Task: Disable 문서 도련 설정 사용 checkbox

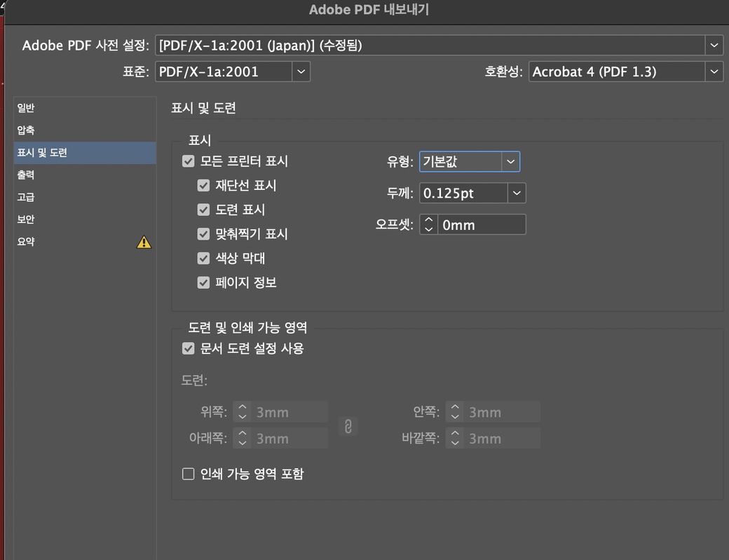Action: 189,348
